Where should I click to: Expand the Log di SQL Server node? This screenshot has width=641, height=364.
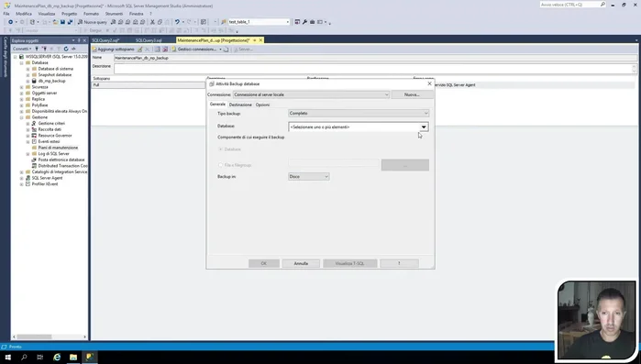pos(28,154)
